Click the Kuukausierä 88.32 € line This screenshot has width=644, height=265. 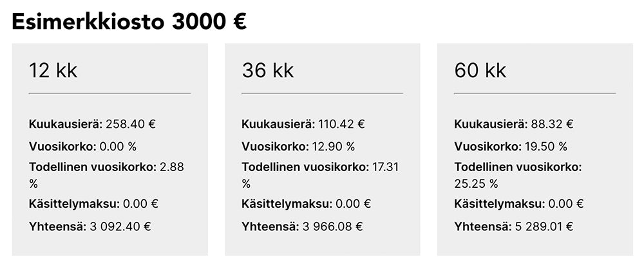(513, 124)
